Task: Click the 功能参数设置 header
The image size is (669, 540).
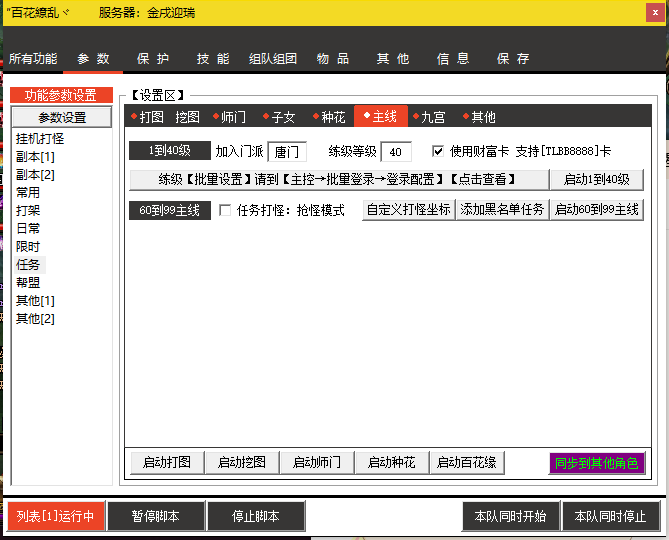Action: pos(61,95)
